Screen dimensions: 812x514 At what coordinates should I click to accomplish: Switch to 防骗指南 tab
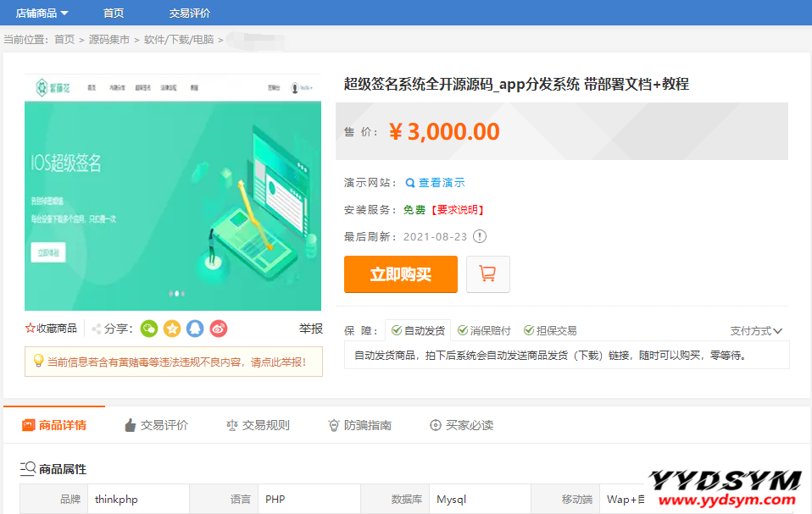pyautogui.click(x=360, y=425)
